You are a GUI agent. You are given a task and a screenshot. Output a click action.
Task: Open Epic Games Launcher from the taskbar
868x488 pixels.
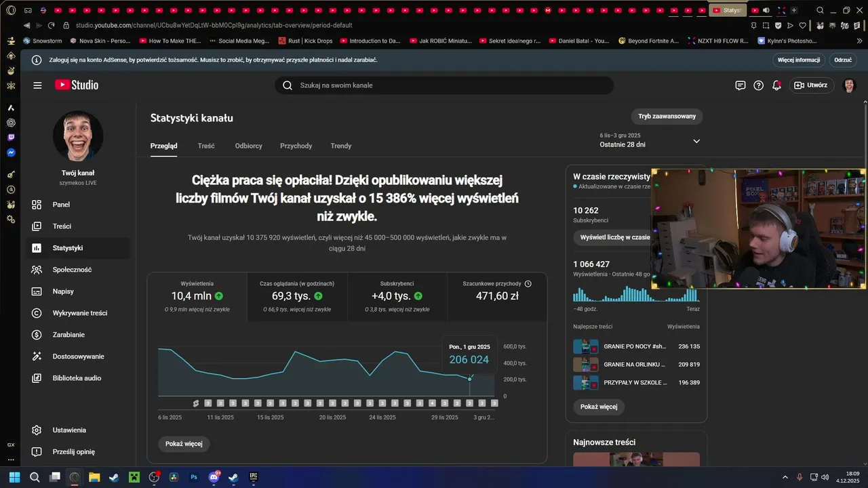point(254,477)
